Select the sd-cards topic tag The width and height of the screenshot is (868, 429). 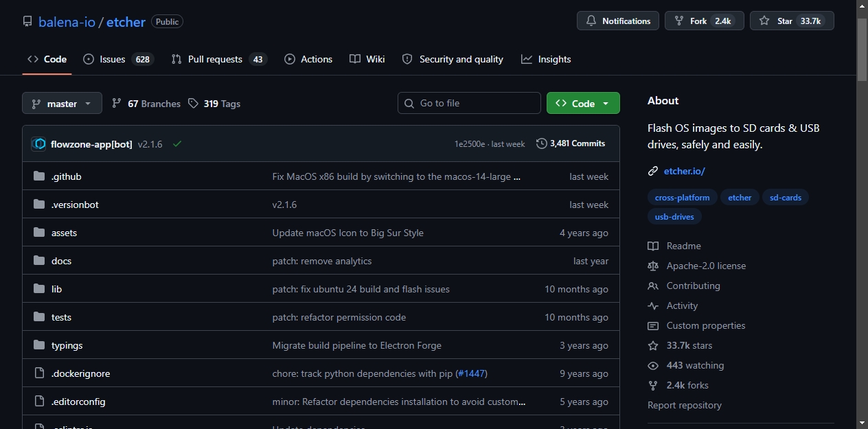pos(786,197)
